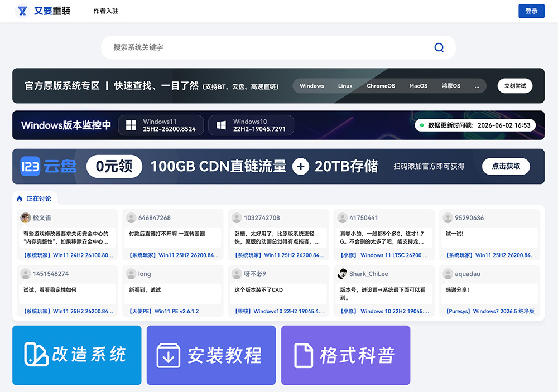Click the 又要重装 site logo icon

pos(22,11)
